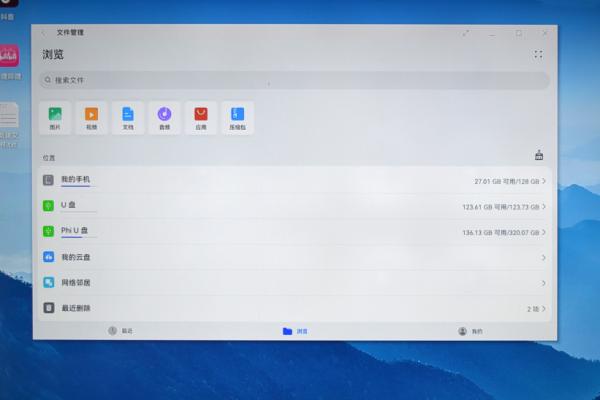The width and height of the screenshot is (600, 400).
Task: Switch to the 我的 (Me) tab
Action: [x=470, y=331]
